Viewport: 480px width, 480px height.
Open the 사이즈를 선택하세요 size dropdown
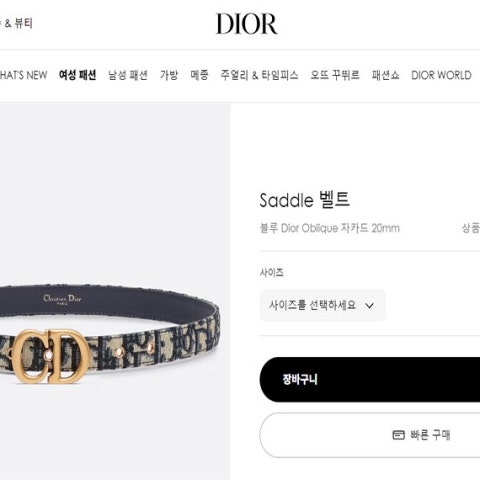[x=322, y=305]
